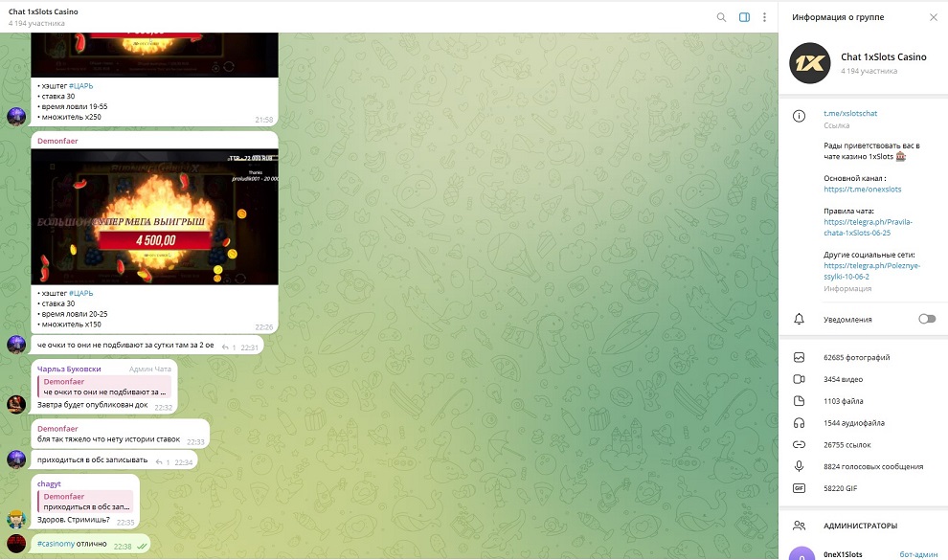Click the 'Завтра будет опубликован док' message
The width and height of the screenshot is (948, 560).
click(x=93, y=405)
